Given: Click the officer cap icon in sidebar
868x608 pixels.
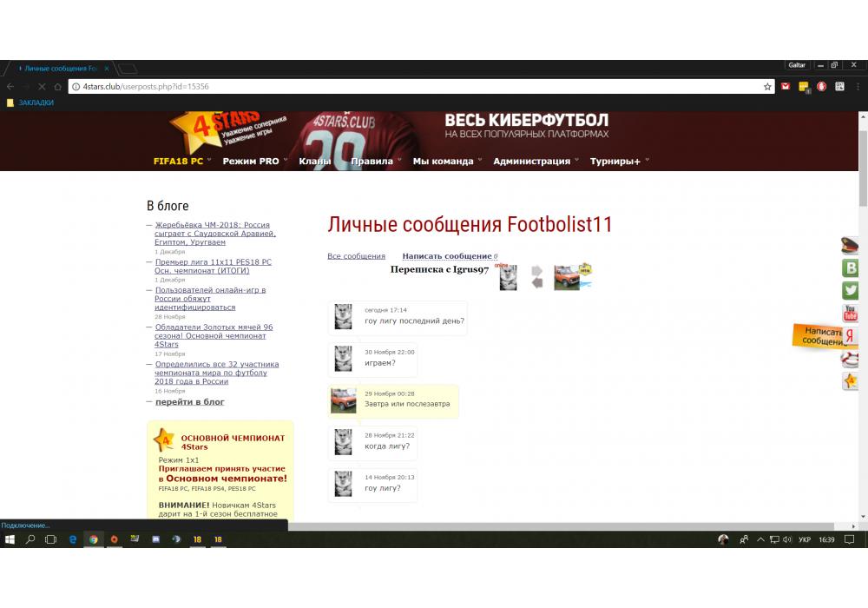Looking at the screenshot, I should [851, 246].
